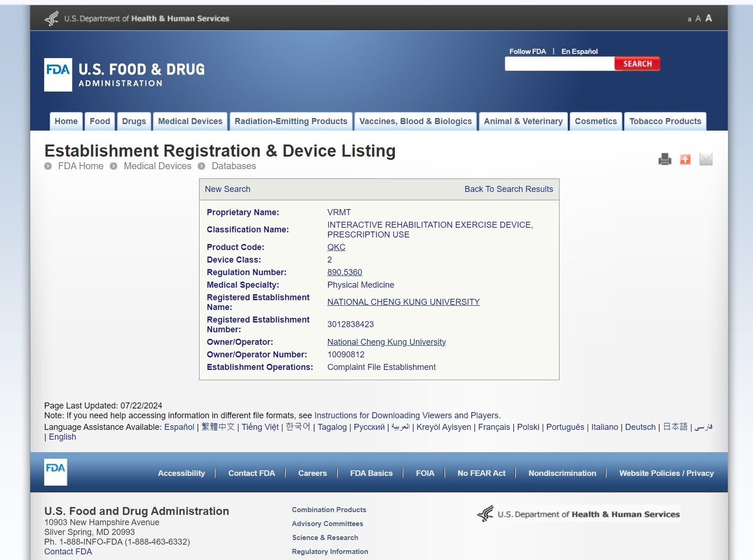753x560 pixels.
Task: Open the Food tab
Action: tap(100, 121)
